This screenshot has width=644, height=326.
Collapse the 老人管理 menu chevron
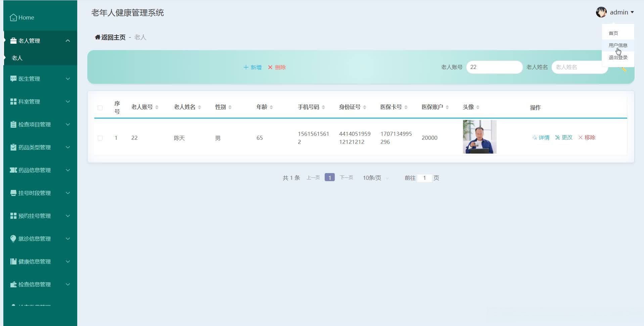point(68,41)
